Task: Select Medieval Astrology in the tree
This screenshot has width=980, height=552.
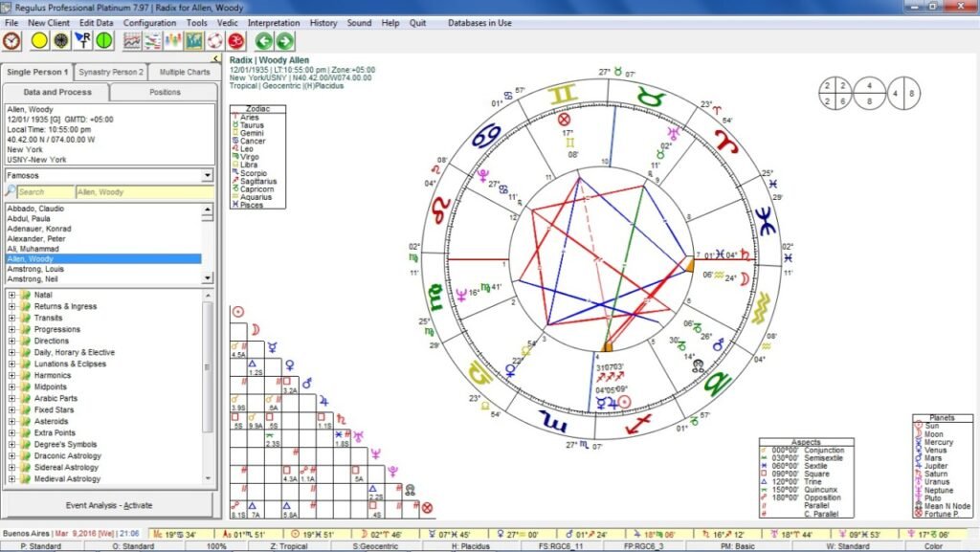Action: pos(67,479)
